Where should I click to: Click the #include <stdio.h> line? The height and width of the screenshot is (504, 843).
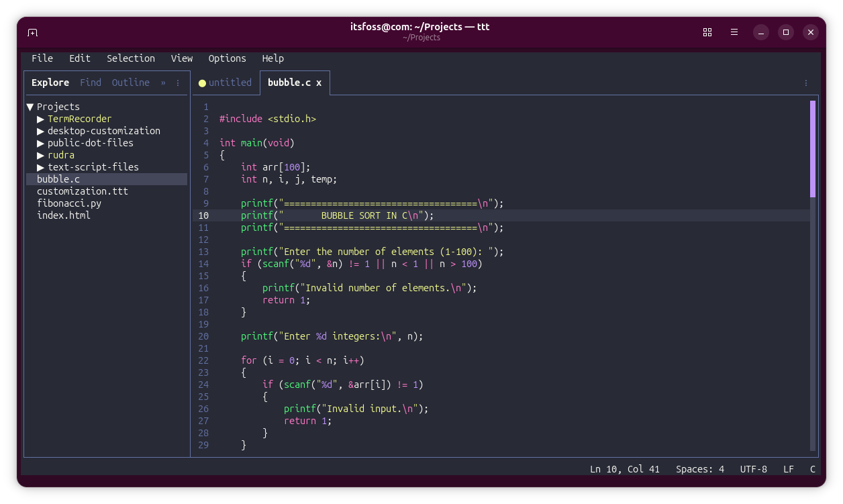click(268, 119)
